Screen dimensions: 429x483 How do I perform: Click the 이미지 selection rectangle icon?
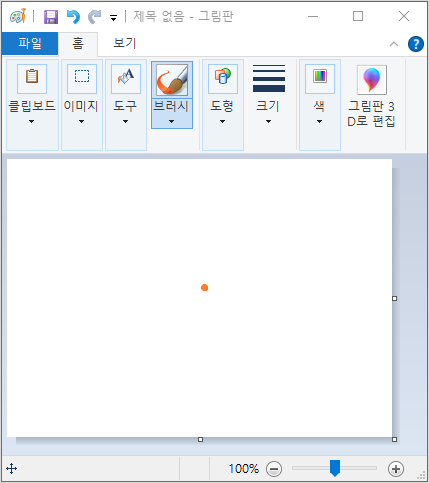tap(82, 79)
